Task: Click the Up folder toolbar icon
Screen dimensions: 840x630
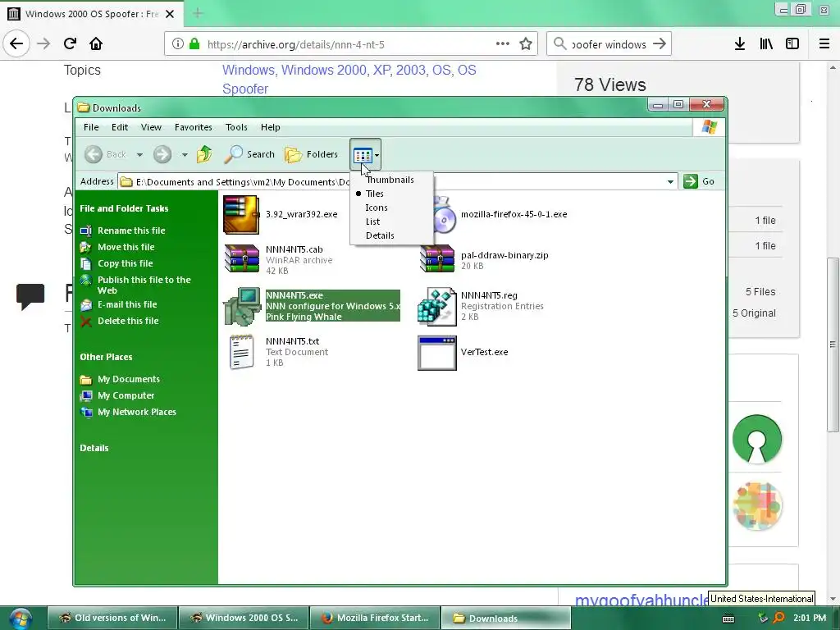Action: (x=204, y=154)
